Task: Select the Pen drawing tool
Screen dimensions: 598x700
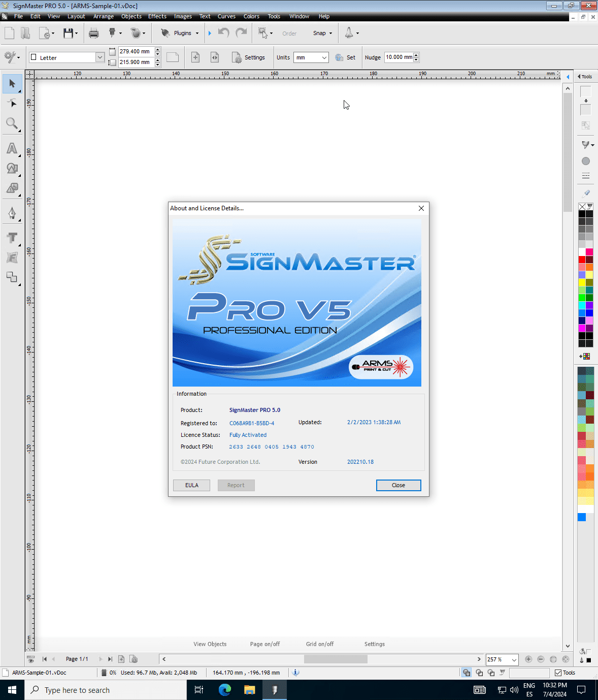Action: (12, 213)
